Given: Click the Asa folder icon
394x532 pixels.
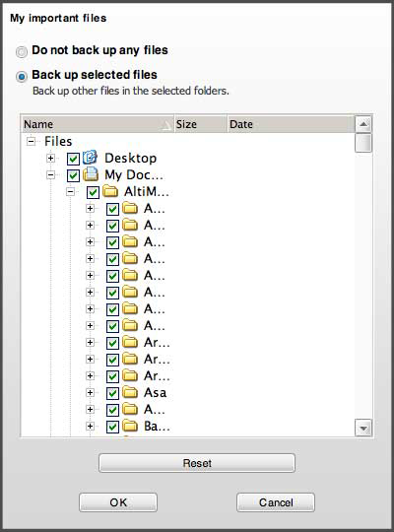Looking at the screenshot, I should tap(130, 392).
